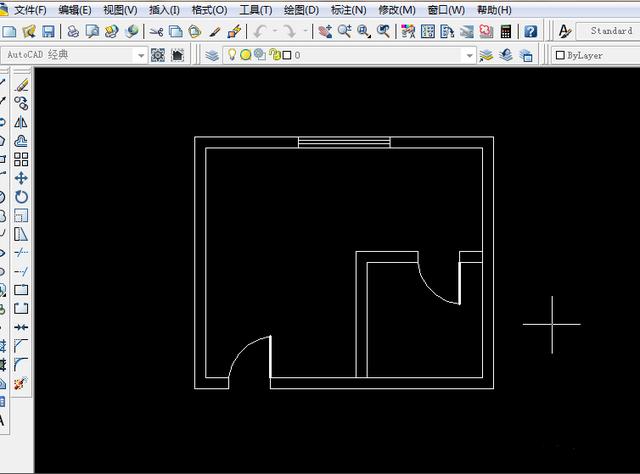Image resolution: width=640 pixels, height=474 pixels.
Task: Click the Layer Previous icon
Action: tap(506, 55)
